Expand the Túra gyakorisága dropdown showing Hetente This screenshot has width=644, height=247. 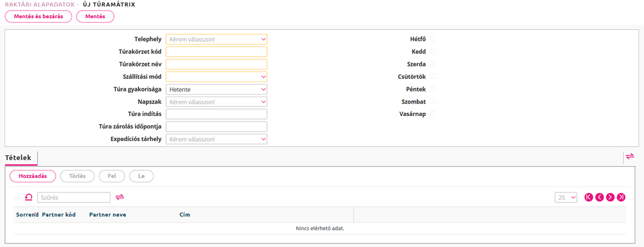pos(216,89)
